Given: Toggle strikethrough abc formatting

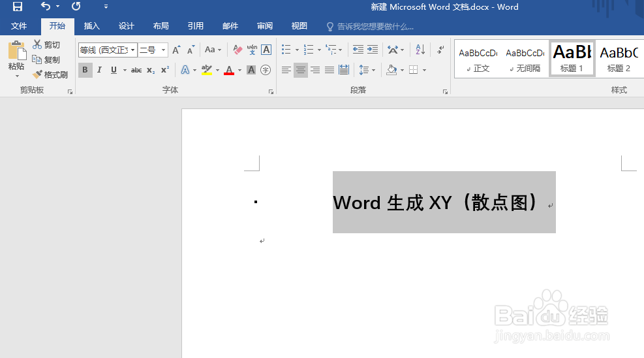Looking at the screenshot, I should 136,71.
